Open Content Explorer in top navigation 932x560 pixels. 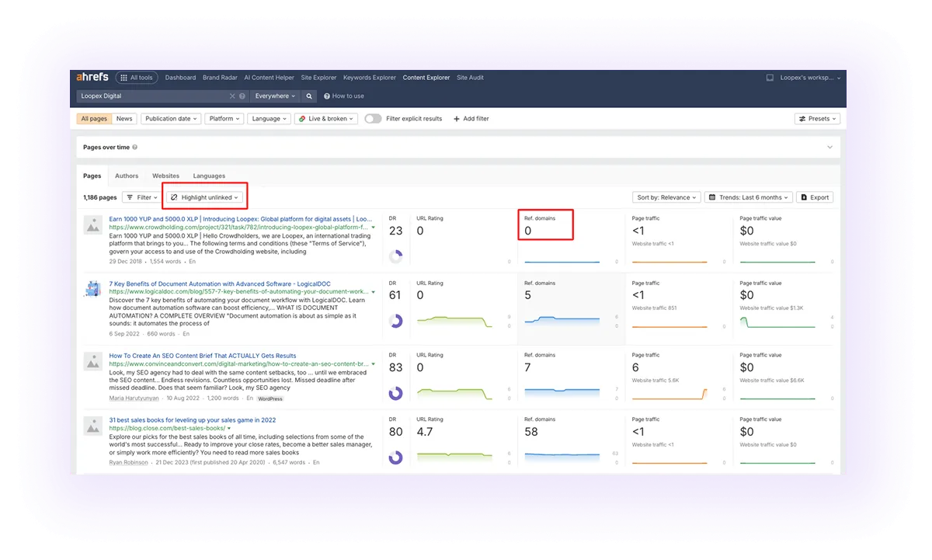click(x=426, y=78)
